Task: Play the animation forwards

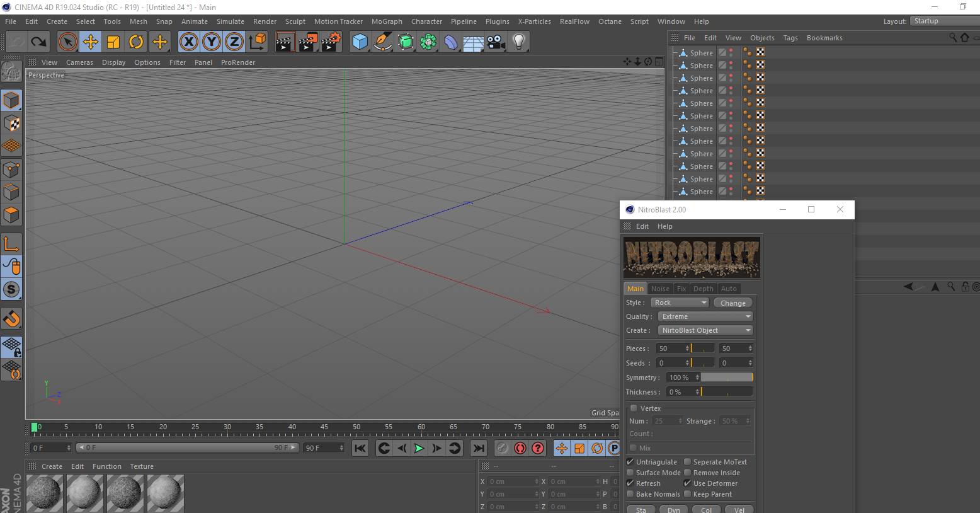Action: coord(419,448)
